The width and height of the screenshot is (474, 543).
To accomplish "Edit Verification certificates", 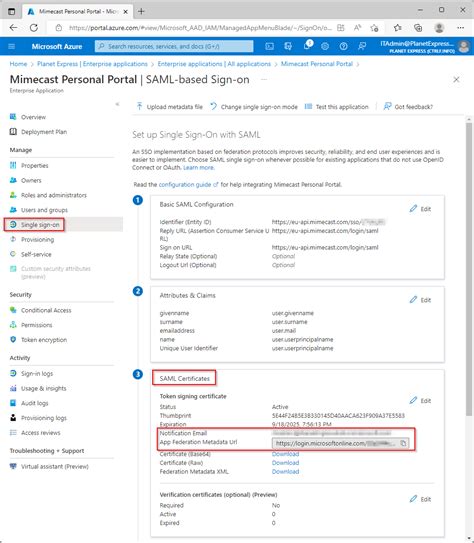I will (x=420, y=499).
